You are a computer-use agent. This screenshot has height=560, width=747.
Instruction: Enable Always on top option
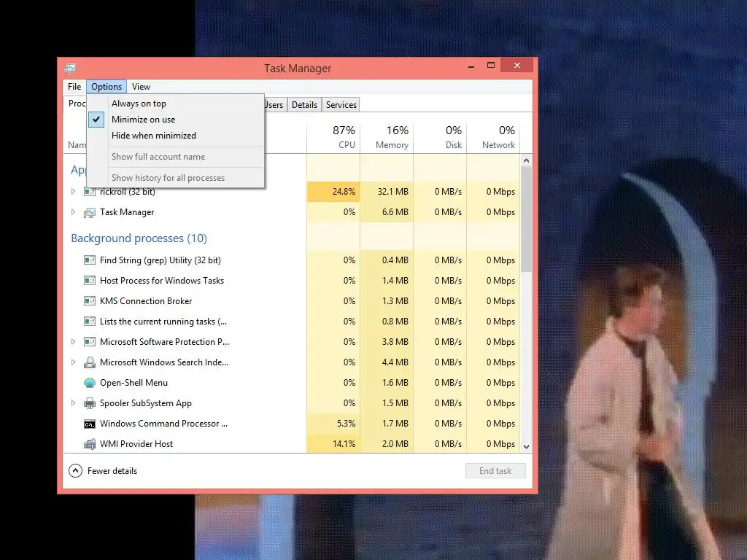click(x=139, y=104)
